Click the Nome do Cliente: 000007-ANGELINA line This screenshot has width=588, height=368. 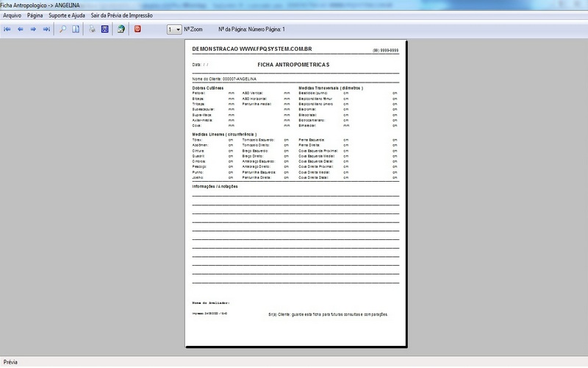[224, 79]
